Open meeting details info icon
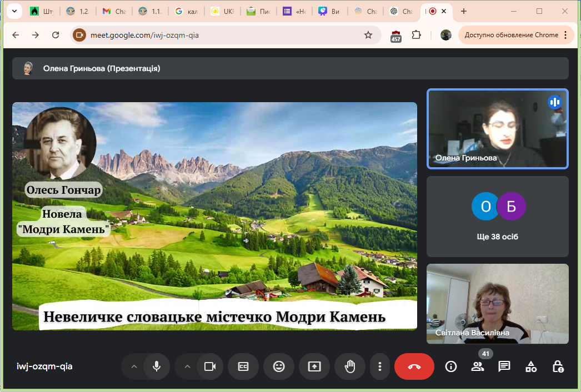The height and width of the screenshot is (392, 581). coord(451,366)
